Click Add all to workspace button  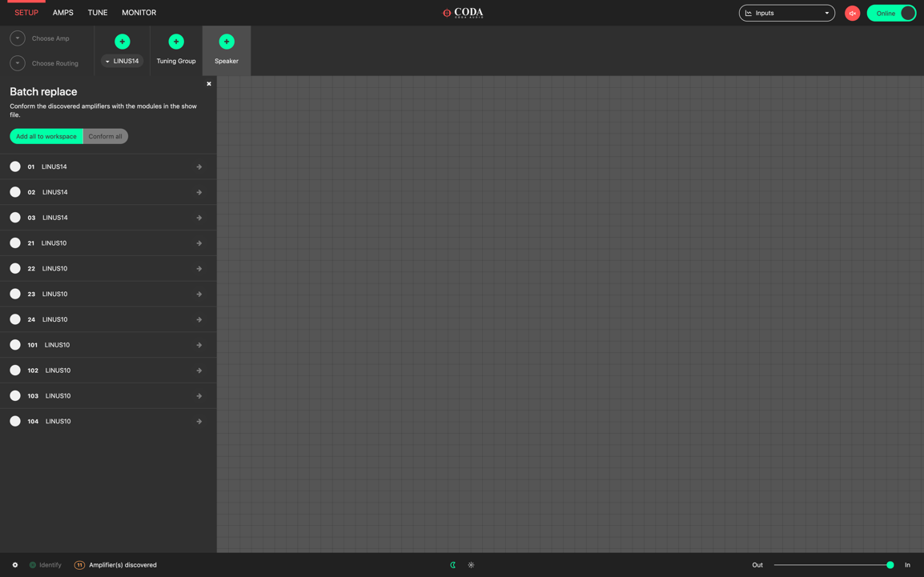(46, 136)
